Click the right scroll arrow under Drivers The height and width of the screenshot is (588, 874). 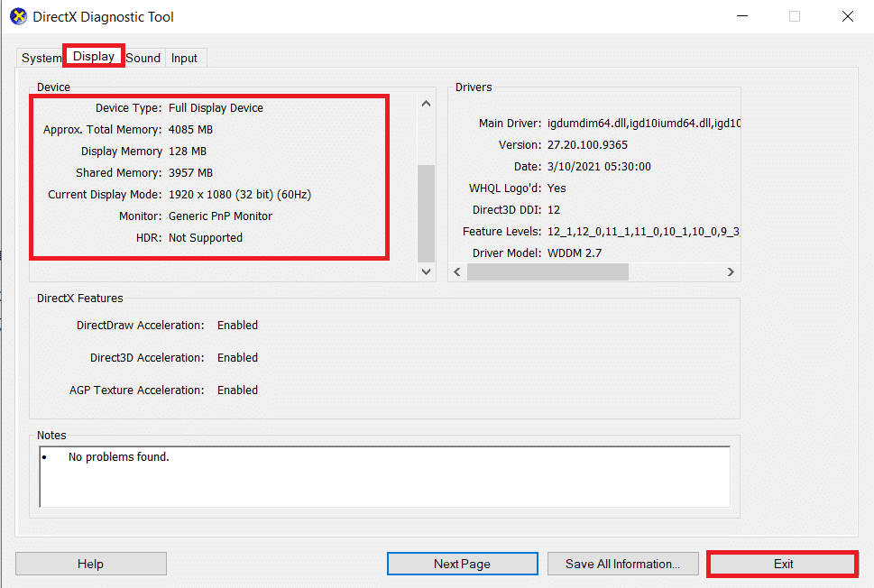[x=731, y=271]
